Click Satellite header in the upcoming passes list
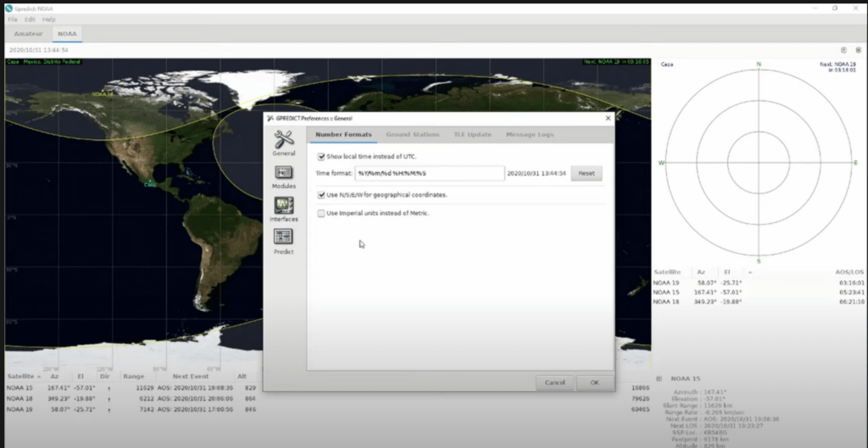This screenshot has height=448, width=868. pos(666,272)
